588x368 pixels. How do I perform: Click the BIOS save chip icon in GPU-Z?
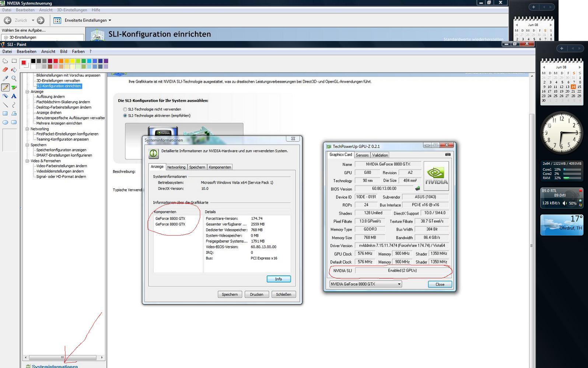(x=417, y=188)
